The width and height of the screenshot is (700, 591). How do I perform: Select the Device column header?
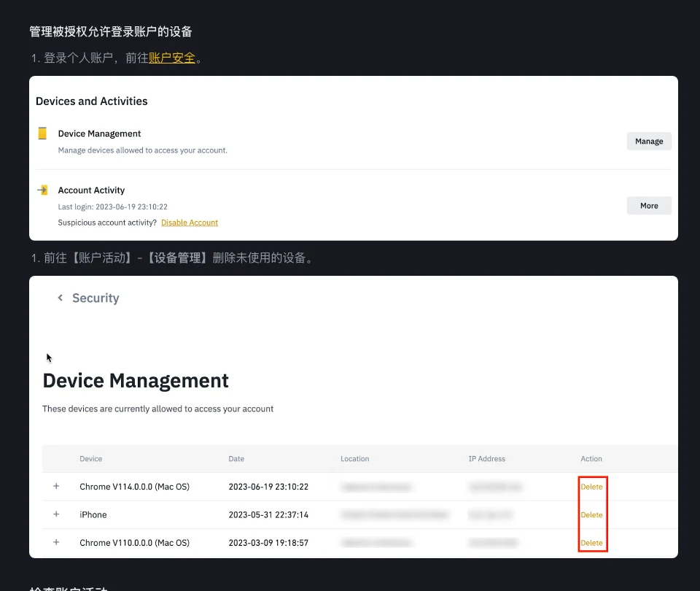pos(90,459)
